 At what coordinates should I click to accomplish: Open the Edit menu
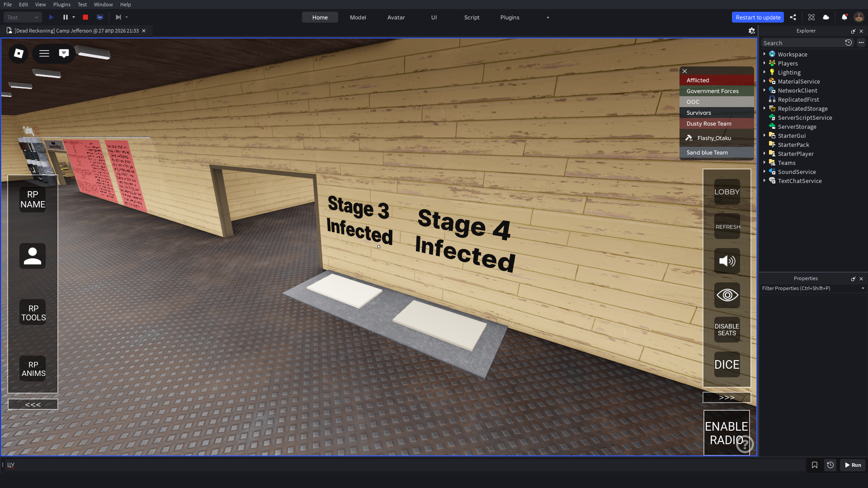pos(24,5)
